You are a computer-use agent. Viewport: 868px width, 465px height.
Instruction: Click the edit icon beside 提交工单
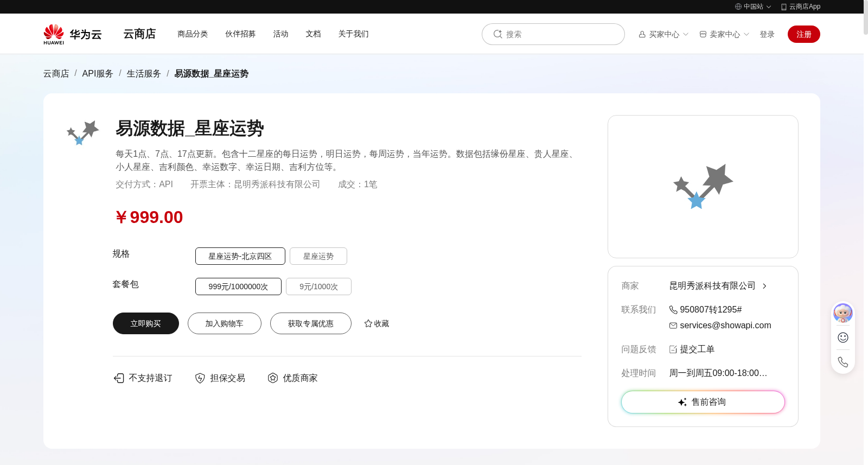coord(673,349)
